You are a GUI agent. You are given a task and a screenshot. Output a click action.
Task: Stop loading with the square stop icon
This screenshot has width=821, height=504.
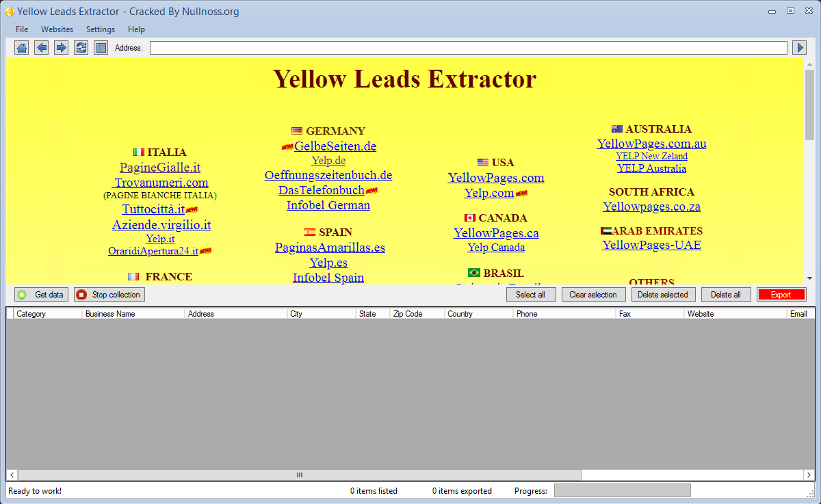coord(101,48)
